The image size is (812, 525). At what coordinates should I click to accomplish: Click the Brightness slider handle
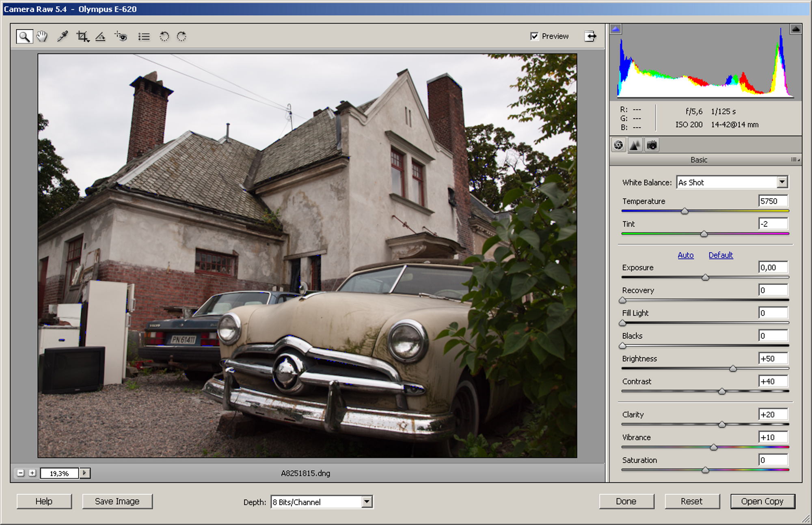click(733, 368)
